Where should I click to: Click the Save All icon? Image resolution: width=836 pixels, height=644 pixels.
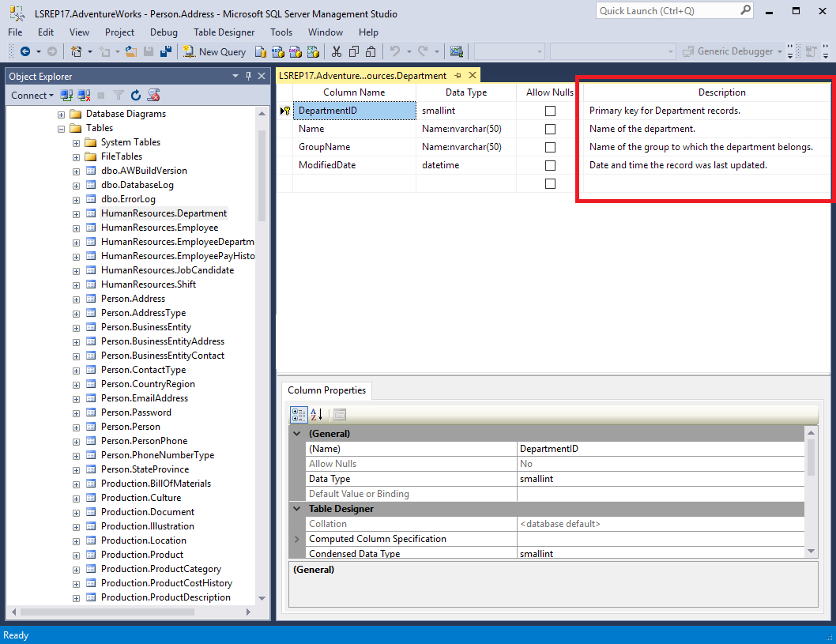point(166,51)
